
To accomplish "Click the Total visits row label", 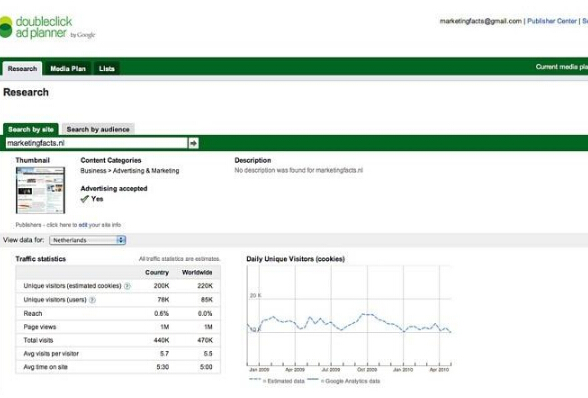I will pos(38,340).
